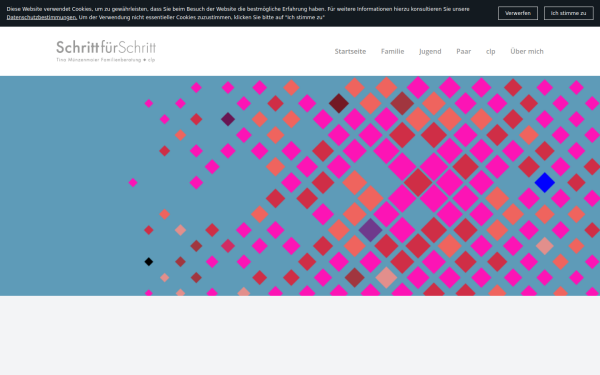Click the empty grey area below banner

click(x=300, y=335)
